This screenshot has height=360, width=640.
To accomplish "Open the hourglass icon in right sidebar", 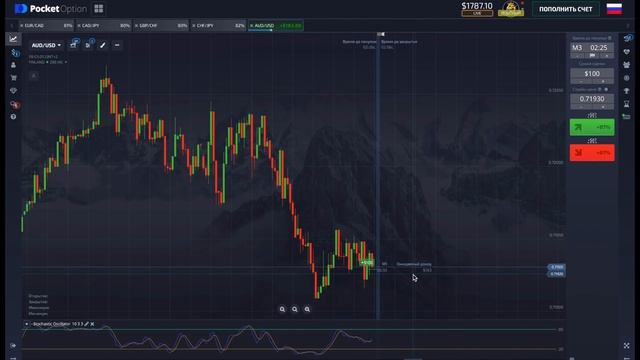I will [627, 104].
